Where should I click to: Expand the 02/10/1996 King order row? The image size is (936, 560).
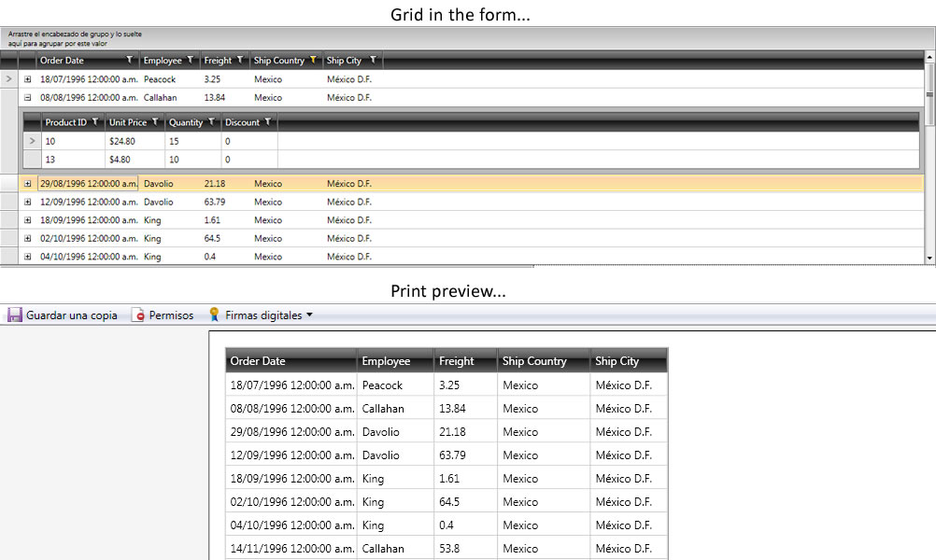tap(27, 239)
